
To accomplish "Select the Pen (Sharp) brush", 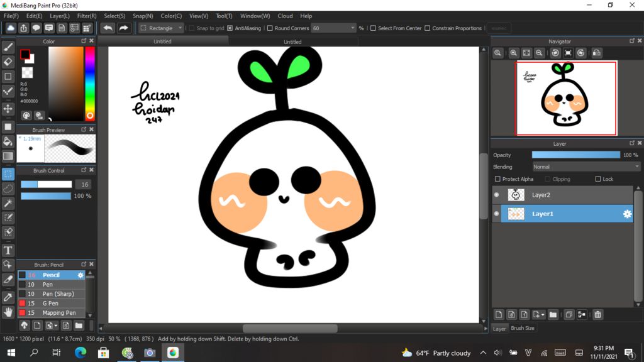I will tap(52, 294).
